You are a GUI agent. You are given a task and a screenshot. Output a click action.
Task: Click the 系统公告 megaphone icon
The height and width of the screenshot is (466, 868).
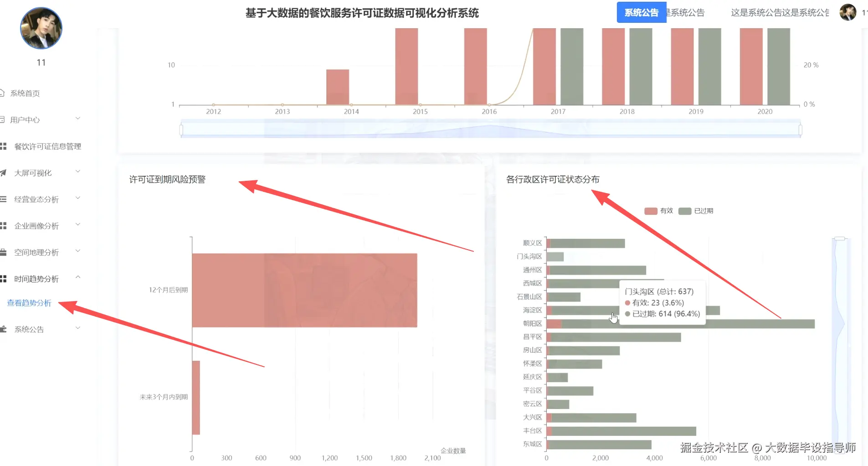pyautogui.click(x=4, y=329)
